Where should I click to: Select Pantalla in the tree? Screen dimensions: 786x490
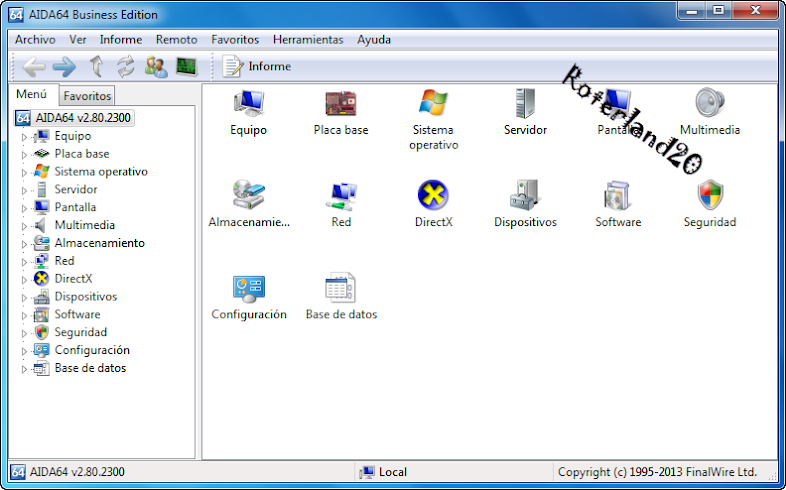coord(75,207)
